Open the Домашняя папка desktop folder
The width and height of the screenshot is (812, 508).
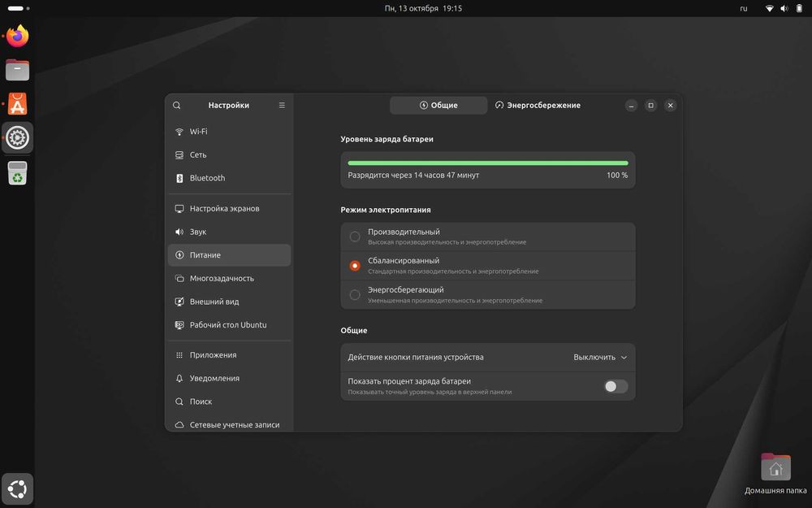775,473
